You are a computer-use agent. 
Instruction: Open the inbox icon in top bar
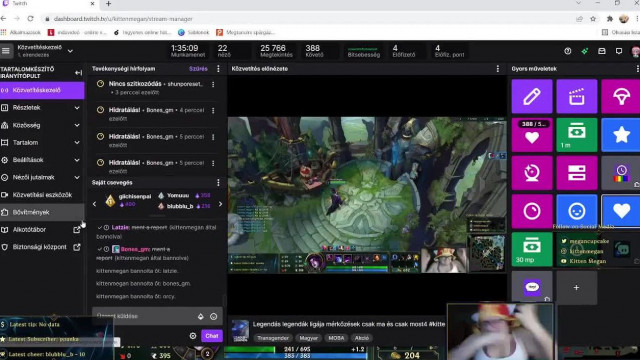tap(602, 51)
